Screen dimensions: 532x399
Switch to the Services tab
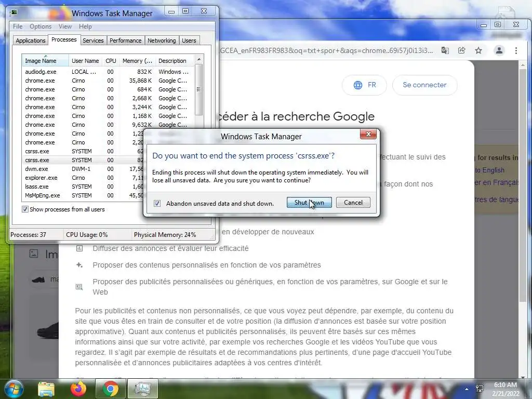[x=93, y=41]
